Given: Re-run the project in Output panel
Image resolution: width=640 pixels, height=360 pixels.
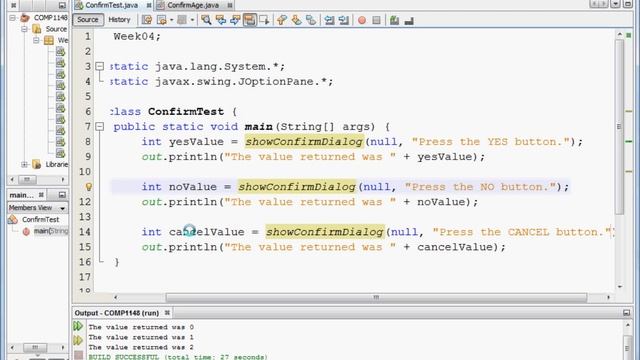Looking at the screenshot, I should pyautogui.click(x=78, y=326).
